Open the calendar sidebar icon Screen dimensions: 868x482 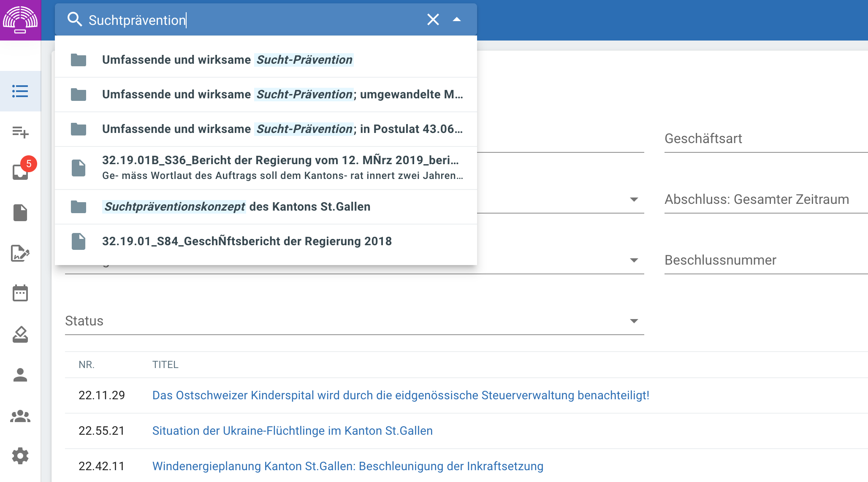click(x=20, y=293)
